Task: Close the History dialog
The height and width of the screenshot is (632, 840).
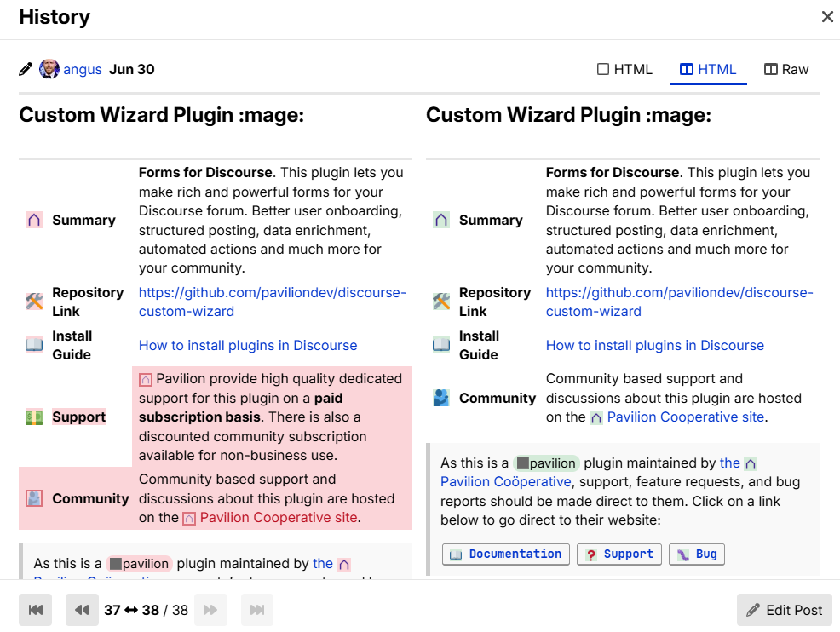Action: click(827, 16)
